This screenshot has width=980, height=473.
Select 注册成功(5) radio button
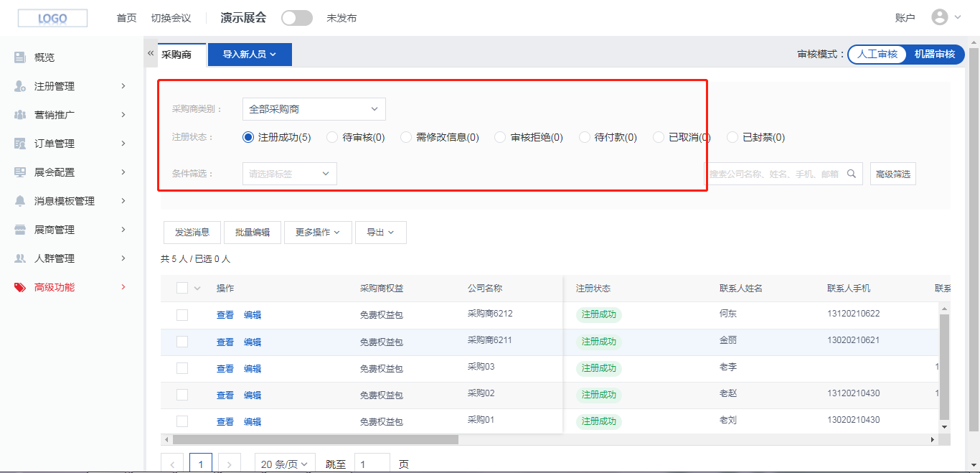coord(249,137)
